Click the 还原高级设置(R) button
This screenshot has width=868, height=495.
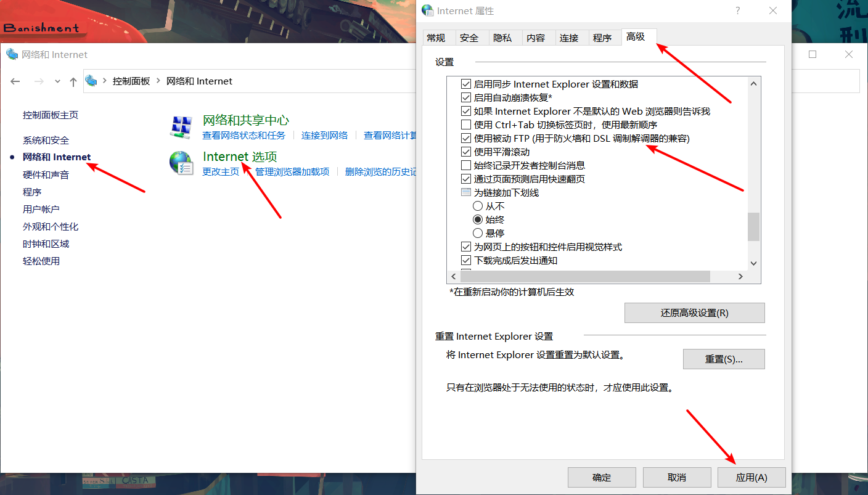pos(695,313)
